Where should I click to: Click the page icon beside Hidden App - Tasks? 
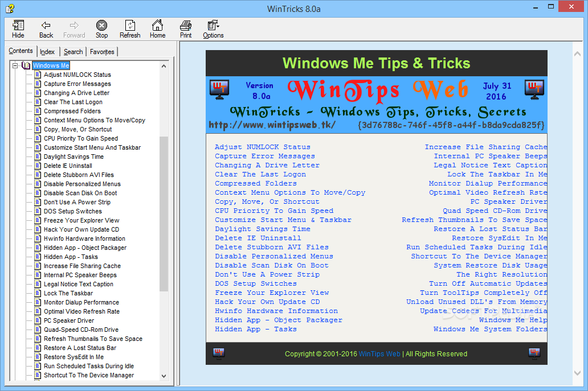point(38,257)
